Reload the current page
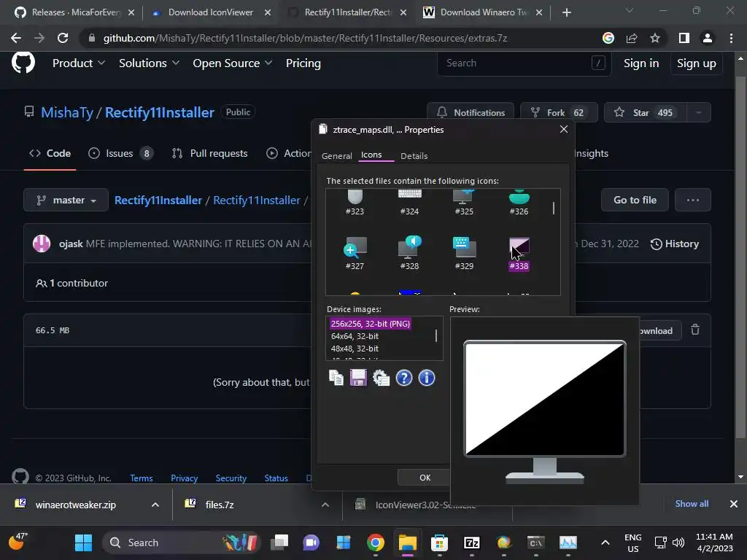The image size is (747, 560). (x=63, y=38)
